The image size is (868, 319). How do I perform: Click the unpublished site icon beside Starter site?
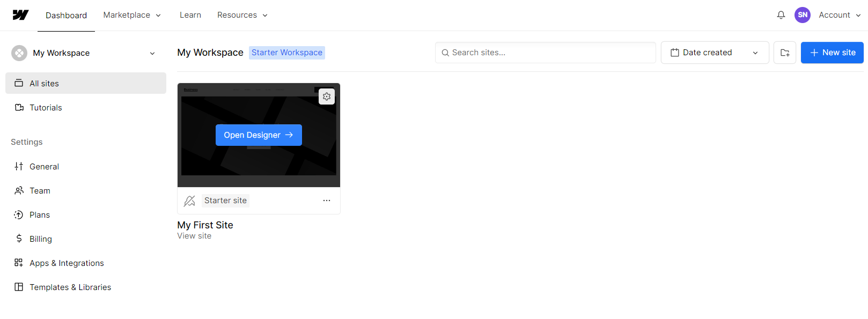click(189, 201)
